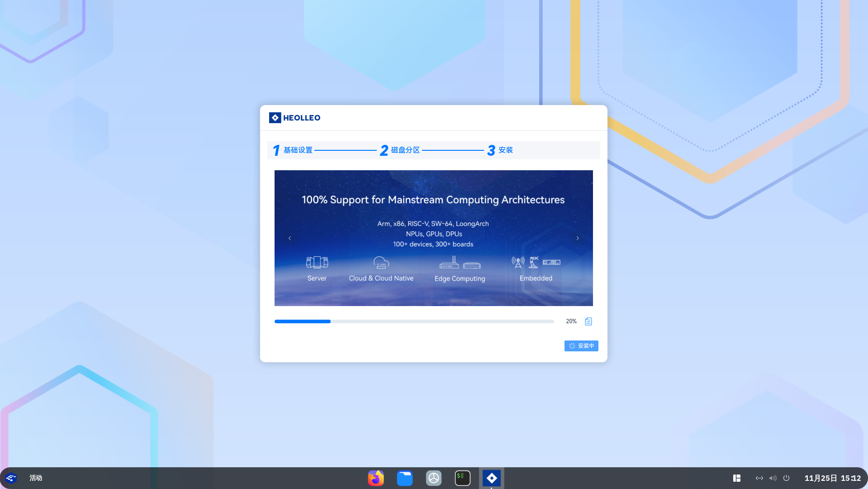Open the terminal from the taskbar

[463, 478]
